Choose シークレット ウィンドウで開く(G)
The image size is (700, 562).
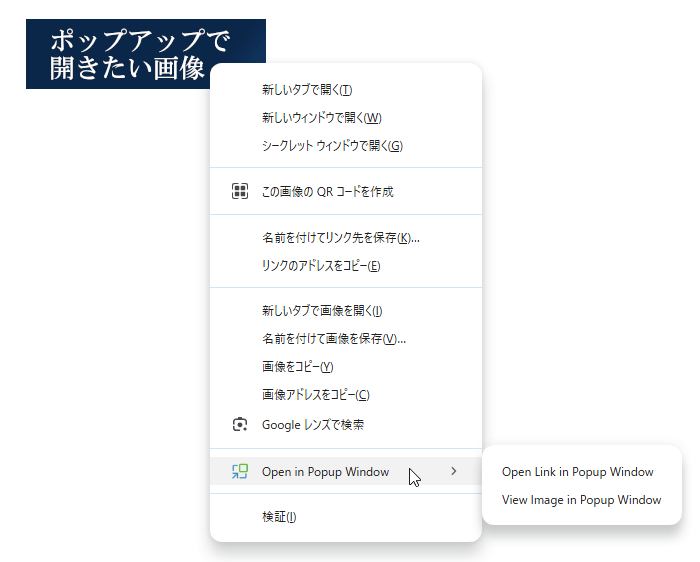coord(346,146)
